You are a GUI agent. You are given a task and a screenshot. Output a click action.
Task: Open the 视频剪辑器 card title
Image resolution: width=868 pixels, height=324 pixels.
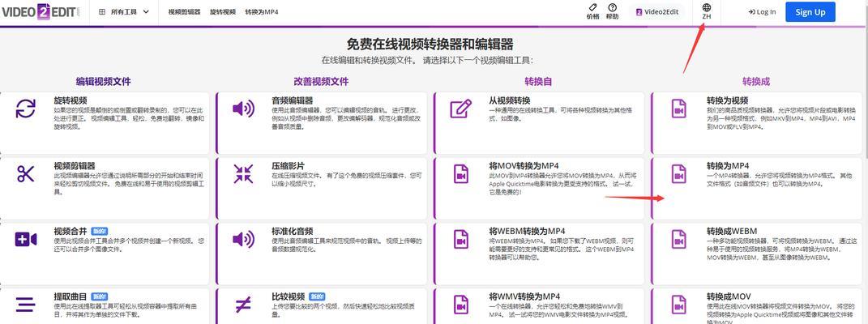75,166
